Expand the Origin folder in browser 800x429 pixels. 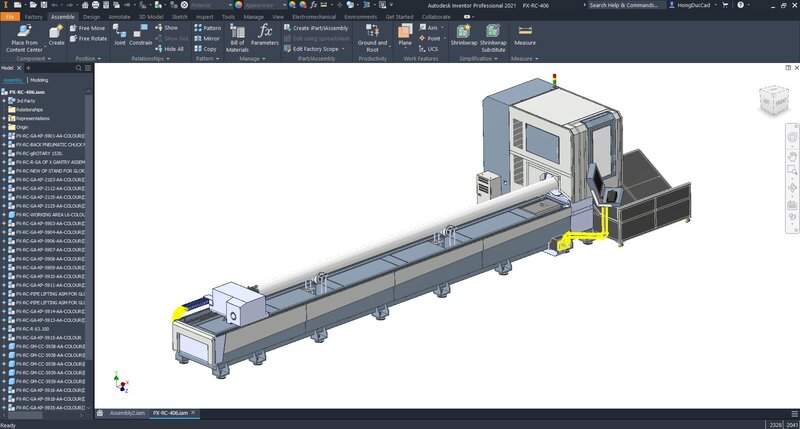(5, 127)
